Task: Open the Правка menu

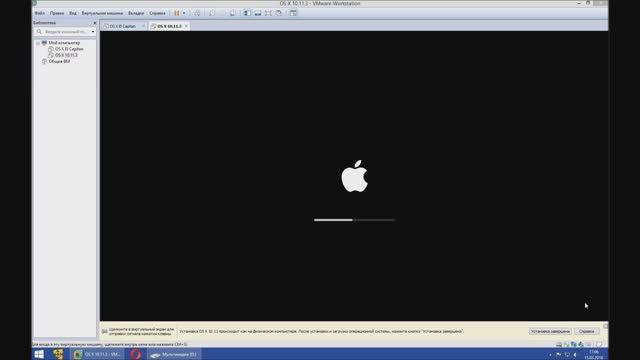Action: coord(57,13)
